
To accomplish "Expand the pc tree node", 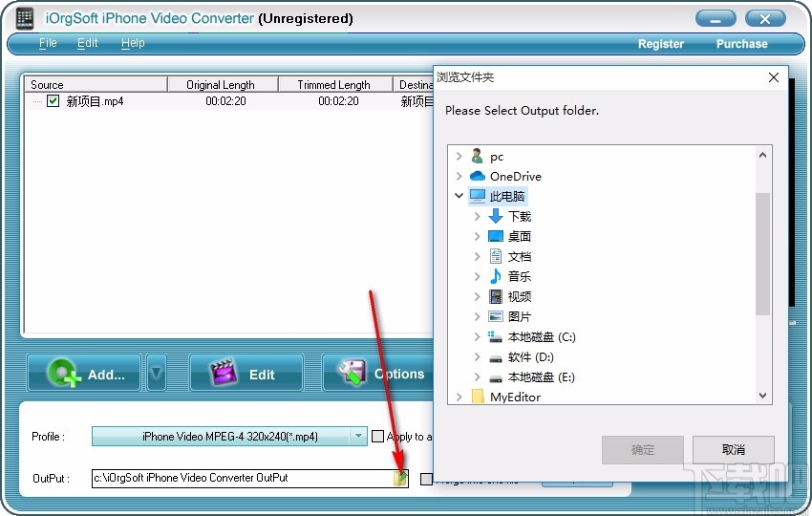I will 459,156.
